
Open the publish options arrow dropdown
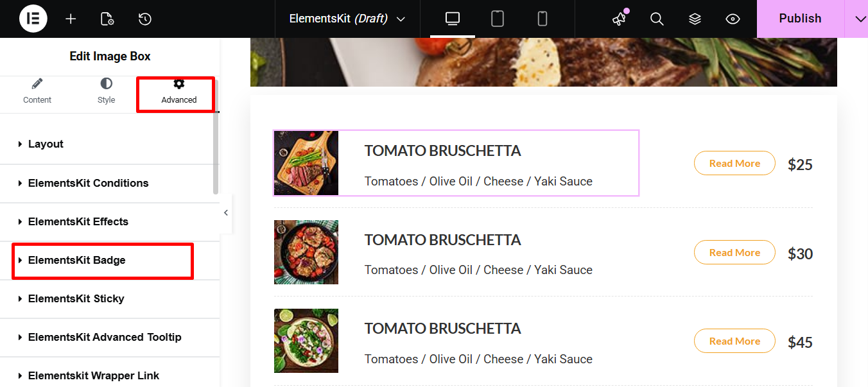pyautogui.click(x=860, y=19)
